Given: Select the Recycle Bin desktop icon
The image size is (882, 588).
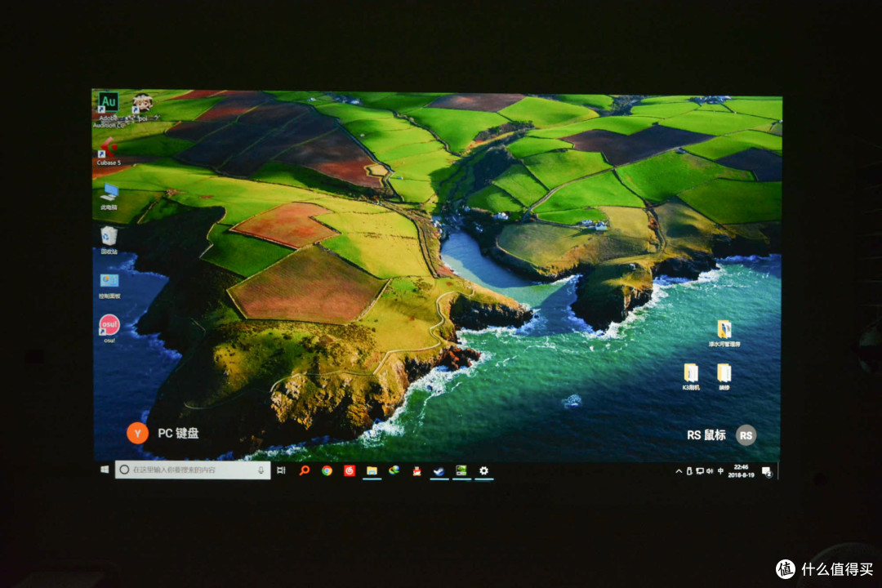Looking at the screenshot, I should coord(109,241).
